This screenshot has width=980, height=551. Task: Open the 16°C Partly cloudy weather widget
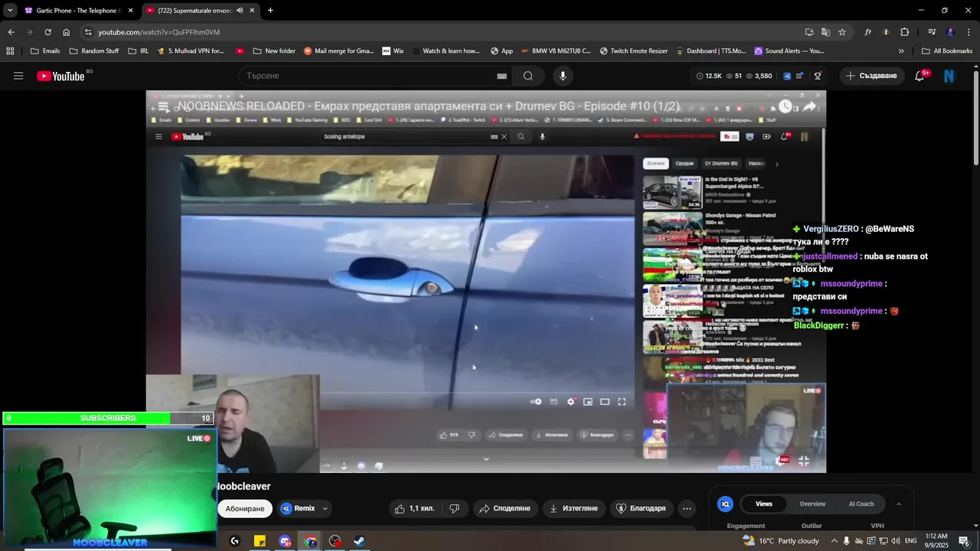click(780, 541)
